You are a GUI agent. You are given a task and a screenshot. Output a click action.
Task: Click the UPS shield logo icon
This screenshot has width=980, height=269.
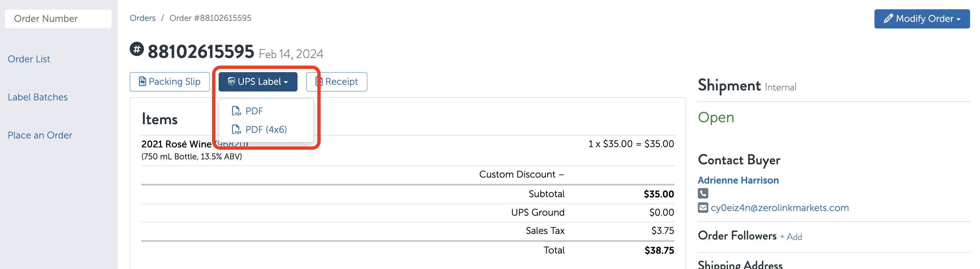231,81
